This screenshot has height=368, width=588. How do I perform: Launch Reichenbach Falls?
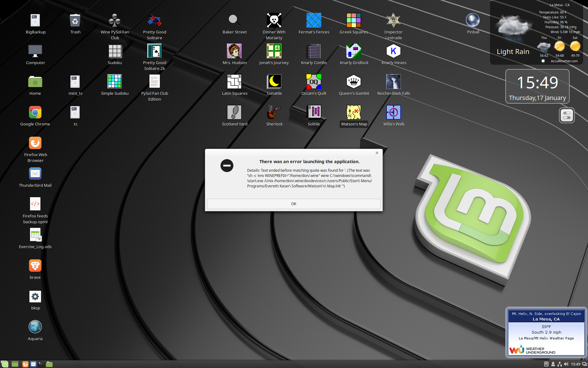[x=393, y=81]
